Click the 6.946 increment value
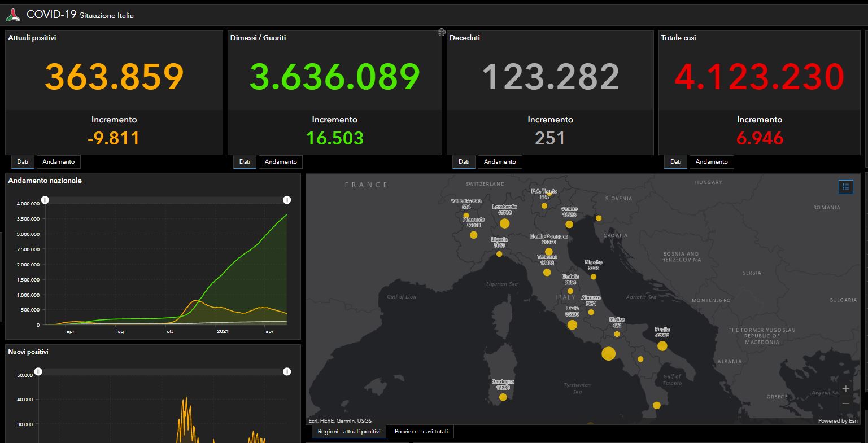Viewport: 868px width, 443px height. (760, 138)
